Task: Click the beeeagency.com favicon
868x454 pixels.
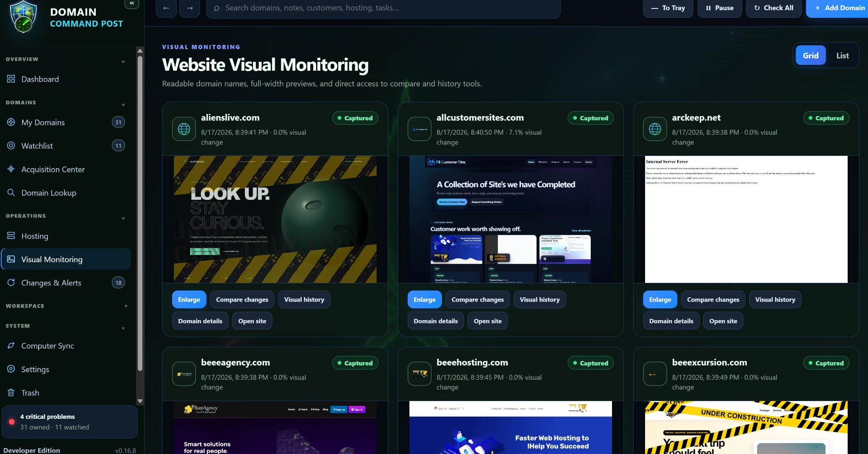Action: 184,374
